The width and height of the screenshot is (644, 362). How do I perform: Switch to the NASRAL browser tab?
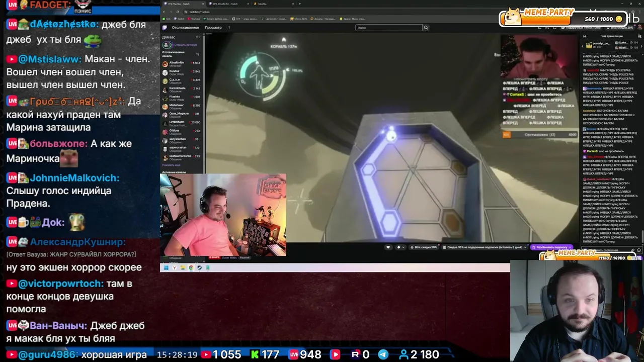coord(274,4)
